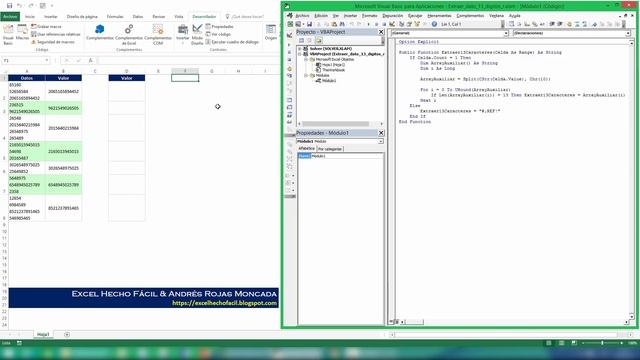Select the Hoja1 sheet tab
640x360 pixels.
pyautogui.click(x=43, y=334)
